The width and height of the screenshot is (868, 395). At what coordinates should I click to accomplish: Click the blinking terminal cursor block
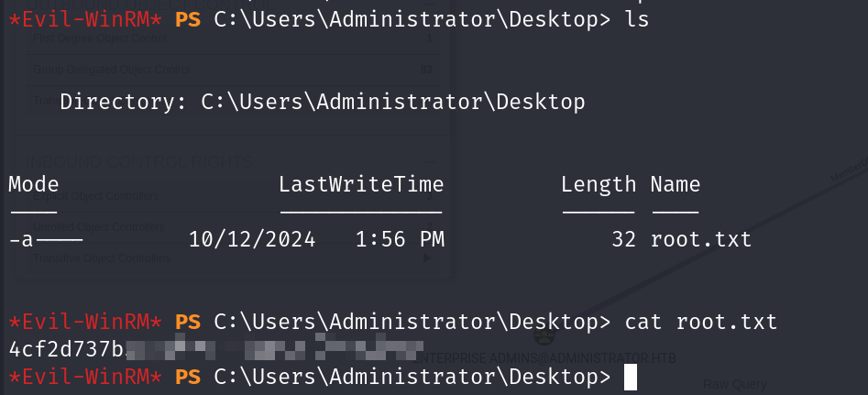coord(631,378)
